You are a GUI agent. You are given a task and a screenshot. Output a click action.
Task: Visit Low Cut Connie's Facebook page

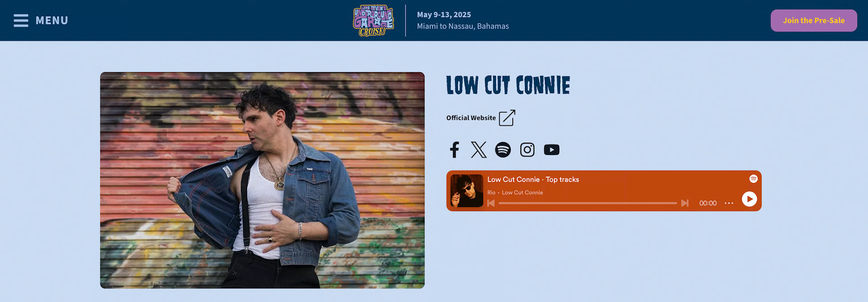(x=455, y=149)
